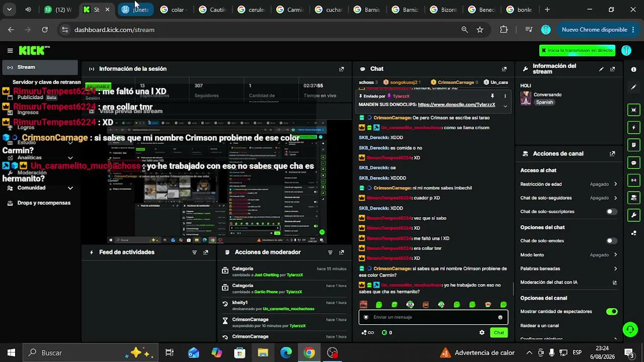The image size is (644, 362).
Task: Open Palabras baneadas settings
Action: click(569, 268)
